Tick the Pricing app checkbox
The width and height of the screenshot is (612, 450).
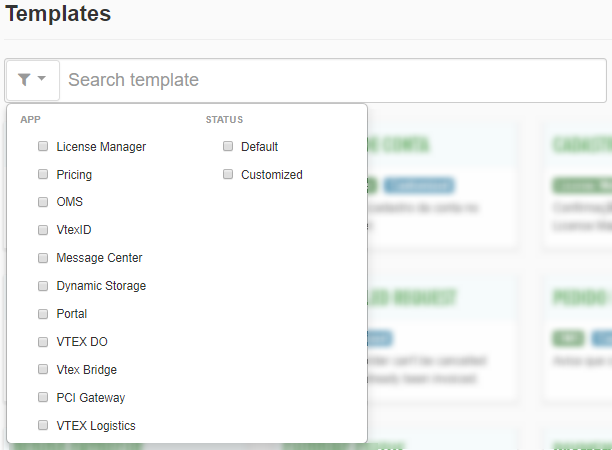coord(43,174)
